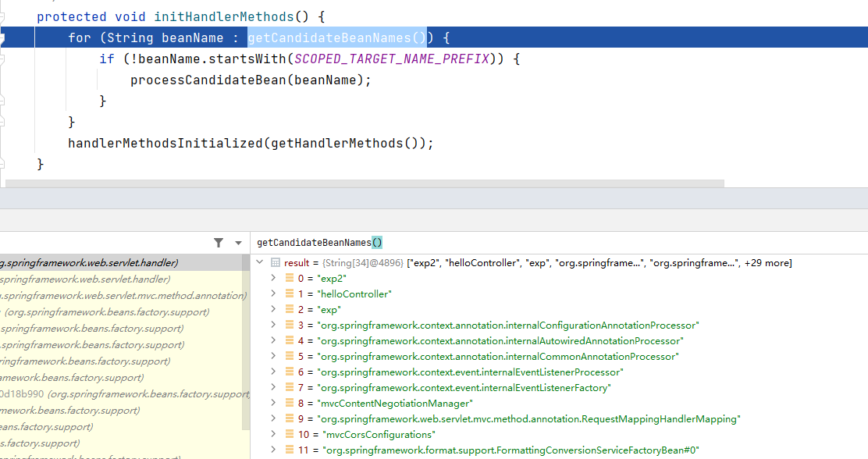Select the internalConfigurationAnnotationProcessor entry
The height and width of the screenshot is (459, 868).
click(507, 326)
